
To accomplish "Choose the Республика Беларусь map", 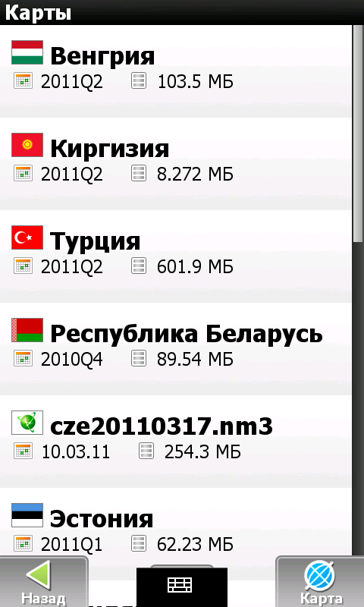I will coord(176,349).
